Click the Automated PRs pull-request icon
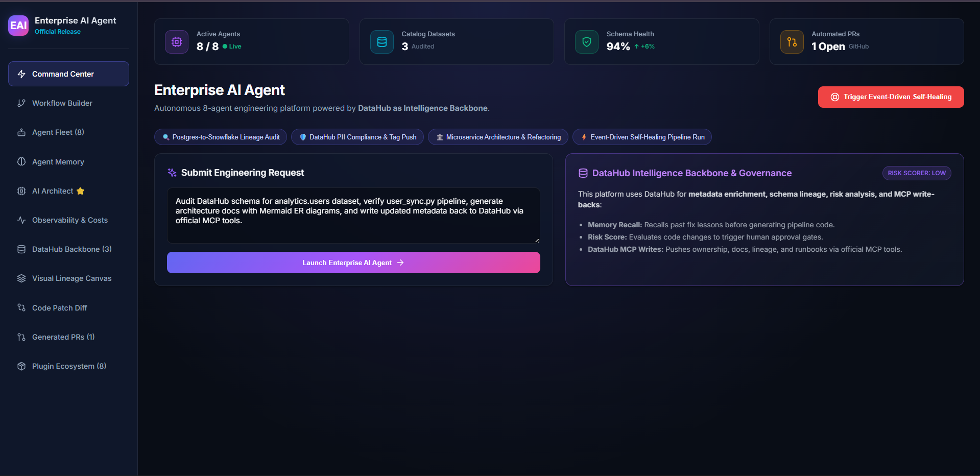This screenshot has width=980, height=476. pos(792,42)
